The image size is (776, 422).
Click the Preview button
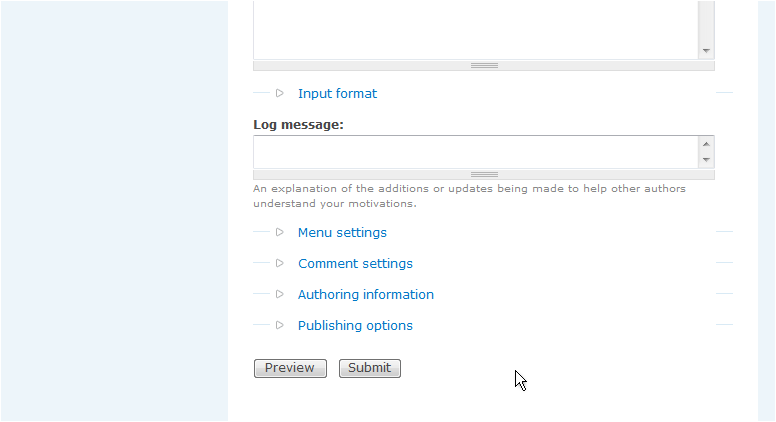[290, 368]
